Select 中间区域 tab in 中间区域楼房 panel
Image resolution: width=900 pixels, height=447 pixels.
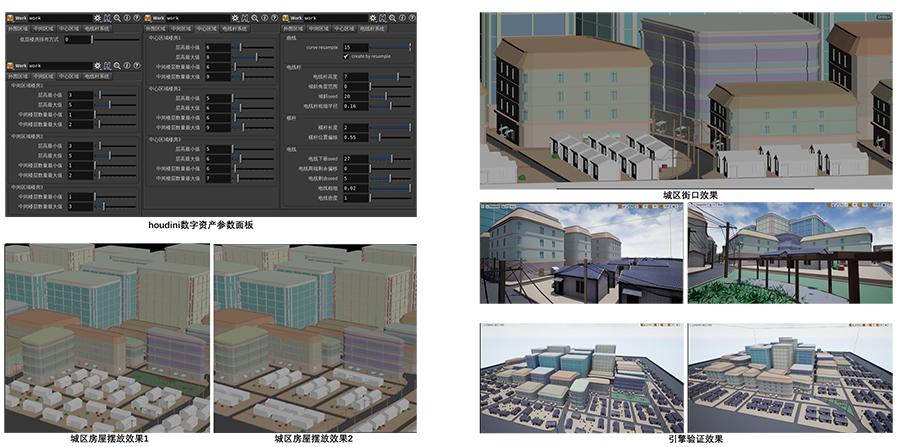pos(44,76)
